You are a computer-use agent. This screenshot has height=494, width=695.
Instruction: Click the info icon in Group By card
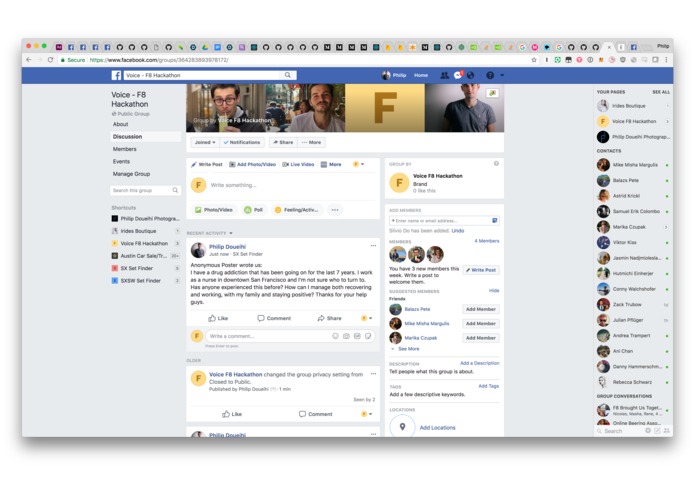(496, 163)
